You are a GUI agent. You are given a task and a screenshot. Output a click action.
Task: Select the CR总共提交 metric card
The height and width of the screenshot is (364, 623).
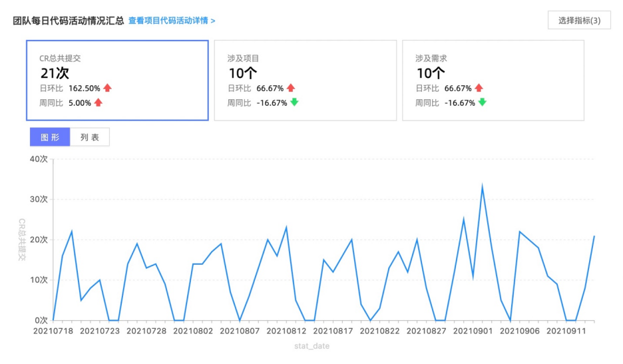[117, 81]
